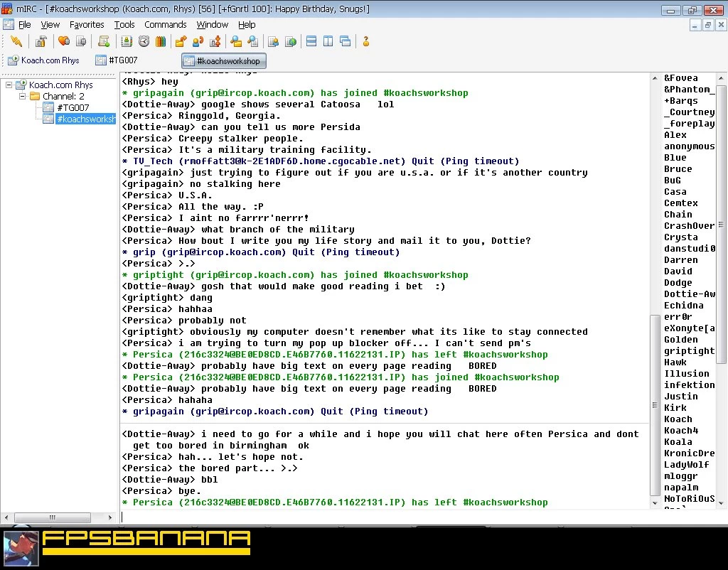The width and height of the screenshot is (728, 570).
Task: Click the Colors crayons toolbar icon
Action: click(161, 41)
